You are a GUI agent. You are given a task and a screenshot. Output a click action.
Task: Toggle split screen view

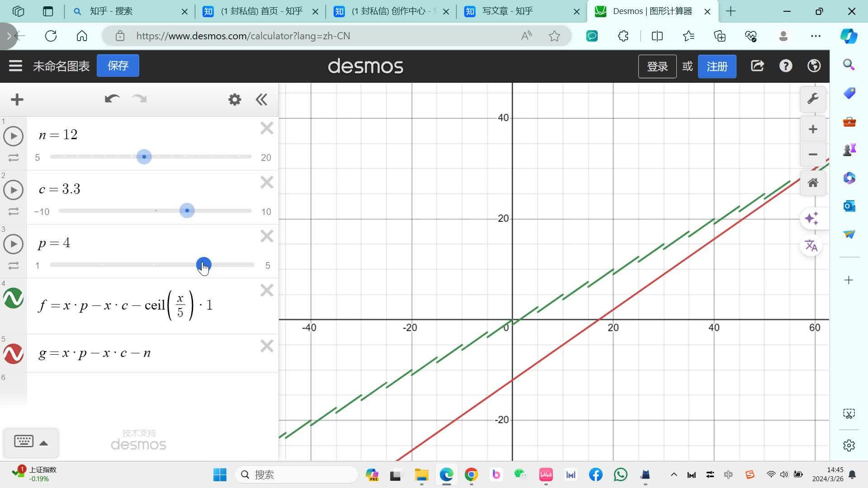point(657,36)
